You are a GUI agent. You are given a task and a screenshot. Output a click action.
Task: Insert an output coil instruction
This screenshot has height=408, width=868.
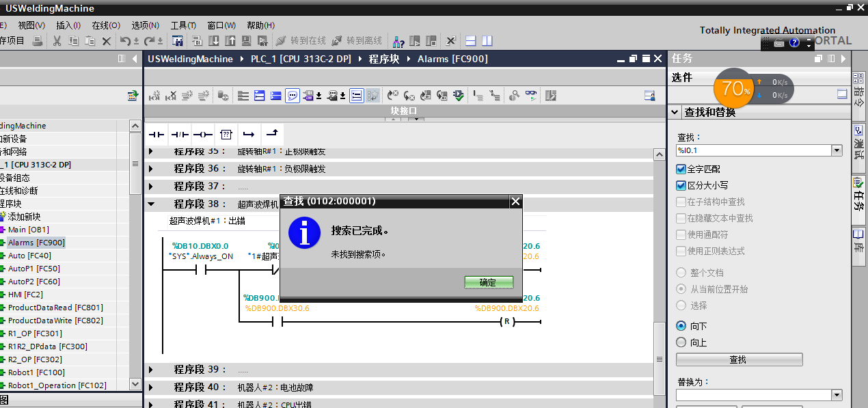(x=203, y=135)
